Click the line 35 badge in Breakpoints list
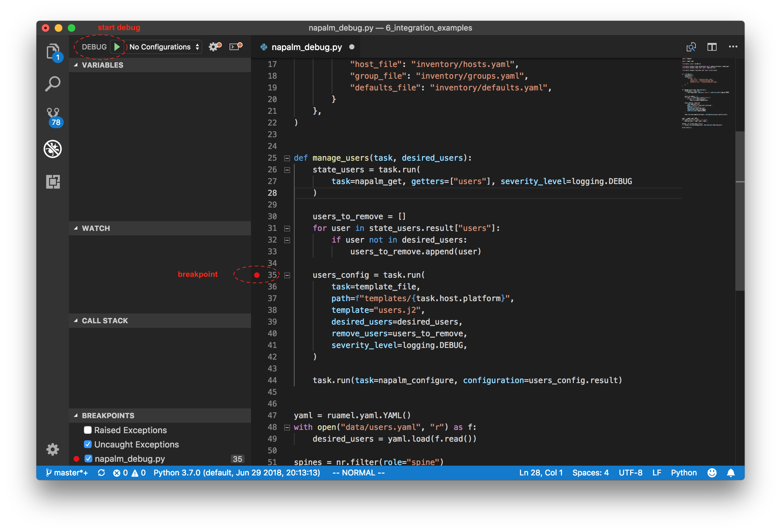Image resolution: width=781 pixels, height=532 pixels. click(237, 459)
